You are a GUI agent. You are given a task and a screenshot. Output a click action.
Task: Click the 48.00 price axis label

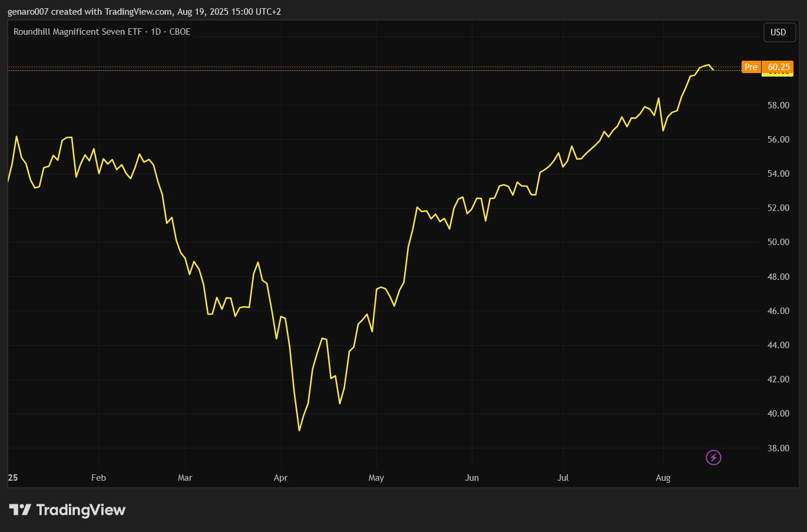point(778,277)
